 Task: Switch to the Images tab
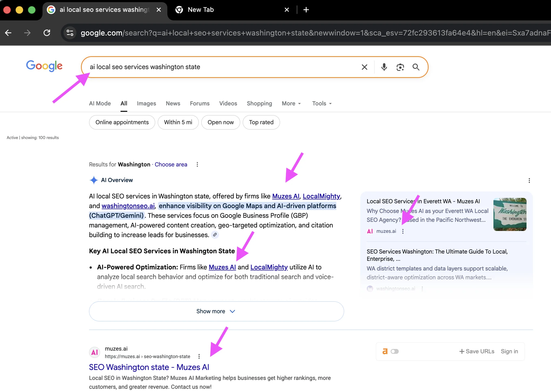coord(146,104)
